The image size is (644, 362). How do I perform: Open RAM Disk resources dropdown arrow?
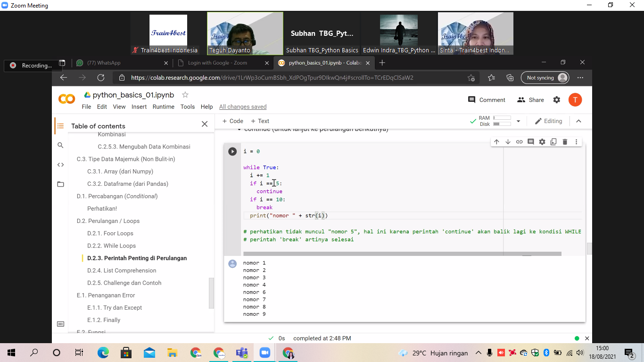[x=518, y=121]
